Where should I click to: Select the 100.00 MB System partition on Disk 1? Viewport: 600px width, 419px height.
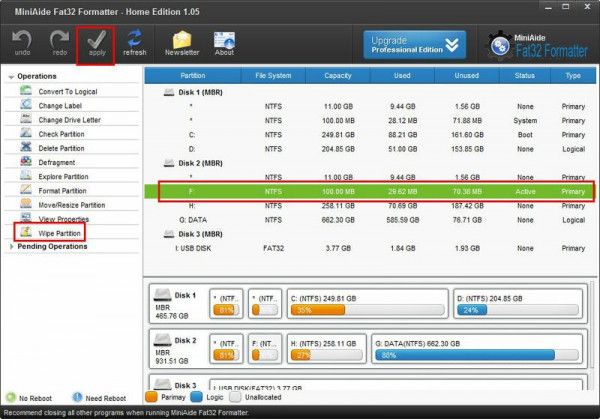370,121
